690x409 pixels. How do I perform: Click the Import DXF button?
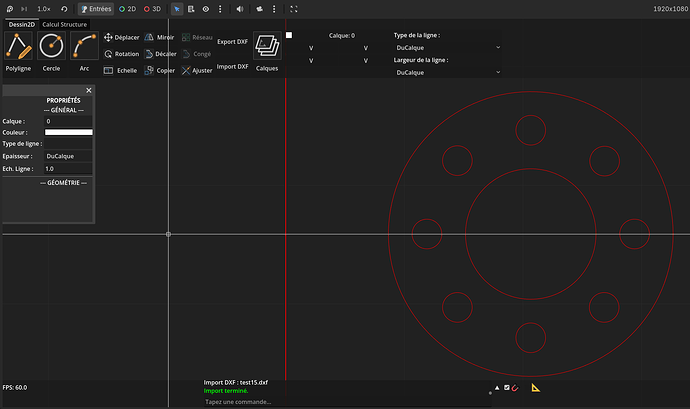tap(232, 66)
